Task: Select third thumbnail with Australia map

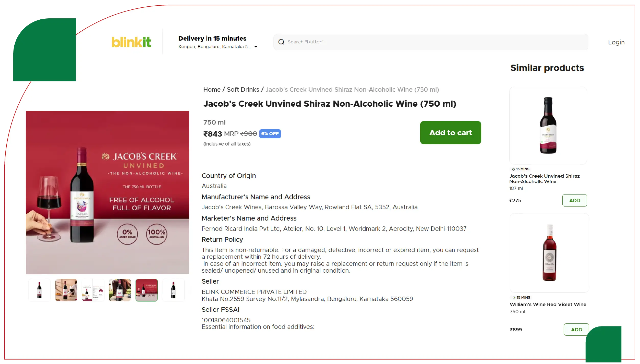Action: (x=93, y=290)
